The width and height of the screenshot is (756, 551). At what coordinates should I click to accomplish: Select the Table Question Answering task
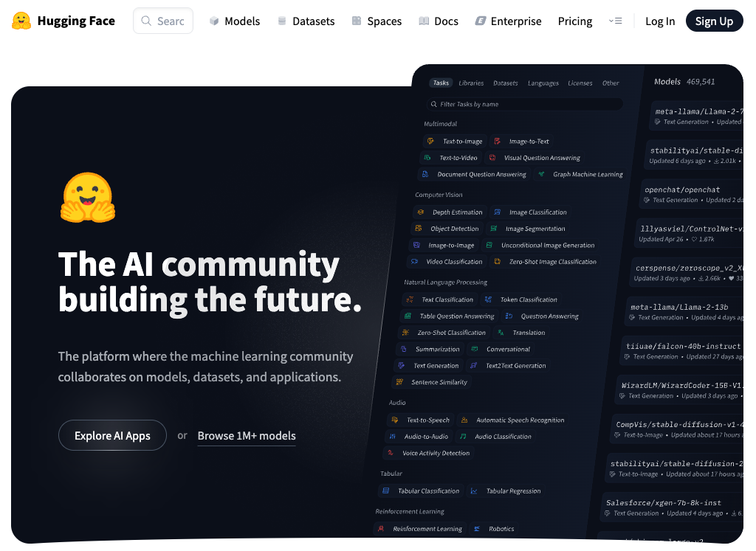449,316
